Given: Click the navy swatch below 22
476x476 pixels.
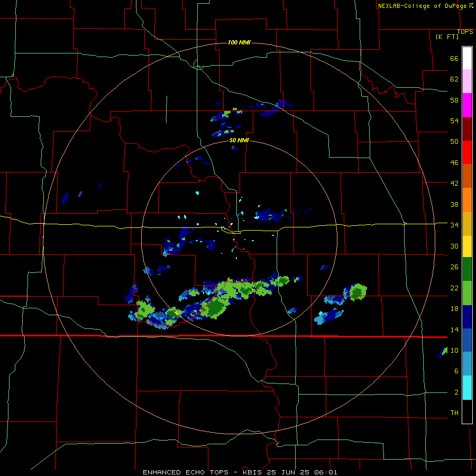Looking at the screenshot, I should 467,317.
